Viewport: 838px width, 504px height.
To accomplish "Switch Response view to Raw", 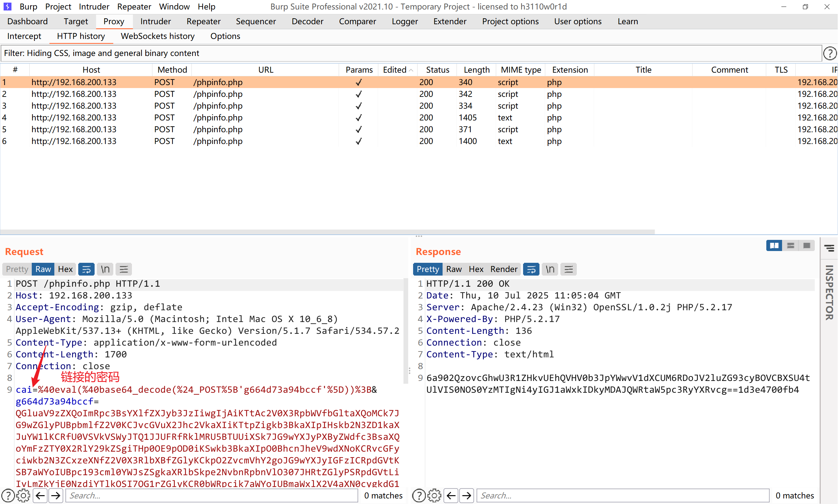I will tap(454, 269).
